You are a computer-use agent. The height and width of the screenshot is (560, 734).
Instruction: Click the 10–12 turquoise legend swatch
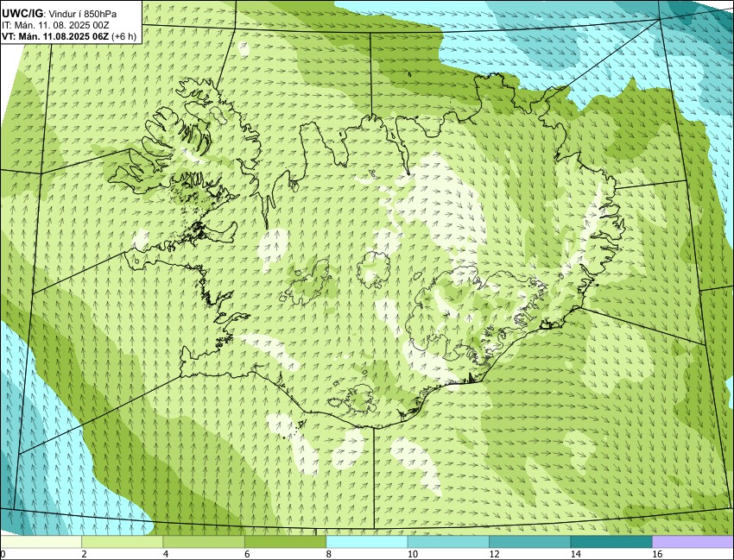pyautogui.click(x=448, y=542)
